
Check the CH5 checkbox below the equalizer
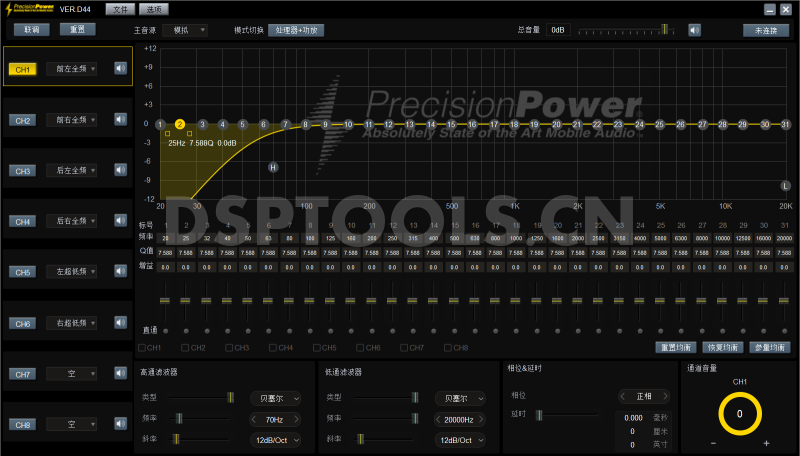pyautogui.click(x=317, y=348)
